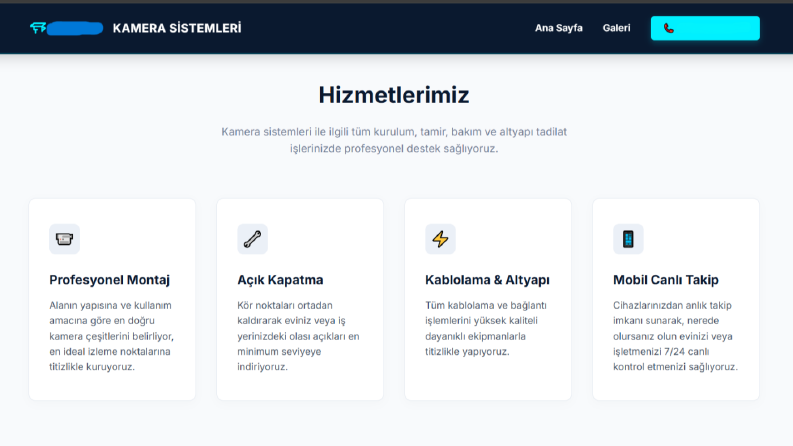This screenshot has height=446, width=793.
Task: Click the description 'Alanın yapısına ve kullanım'
Action: click(111, 336)
